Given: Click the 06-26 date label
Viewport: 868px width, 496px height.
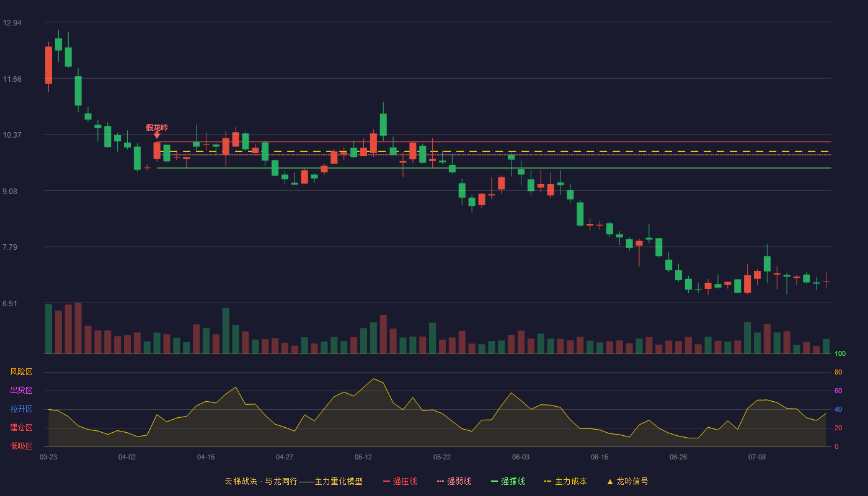Looking at the screenshot, I should click(678, 457).
